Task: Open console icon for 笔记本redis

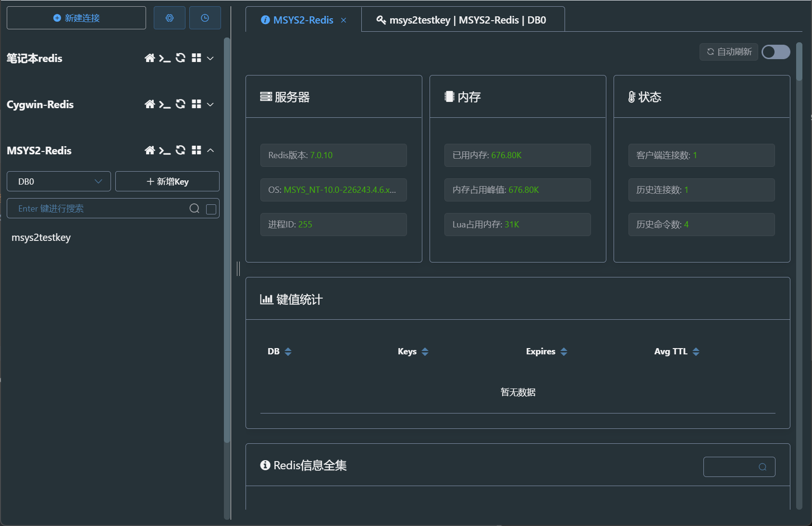Action: 165,58
